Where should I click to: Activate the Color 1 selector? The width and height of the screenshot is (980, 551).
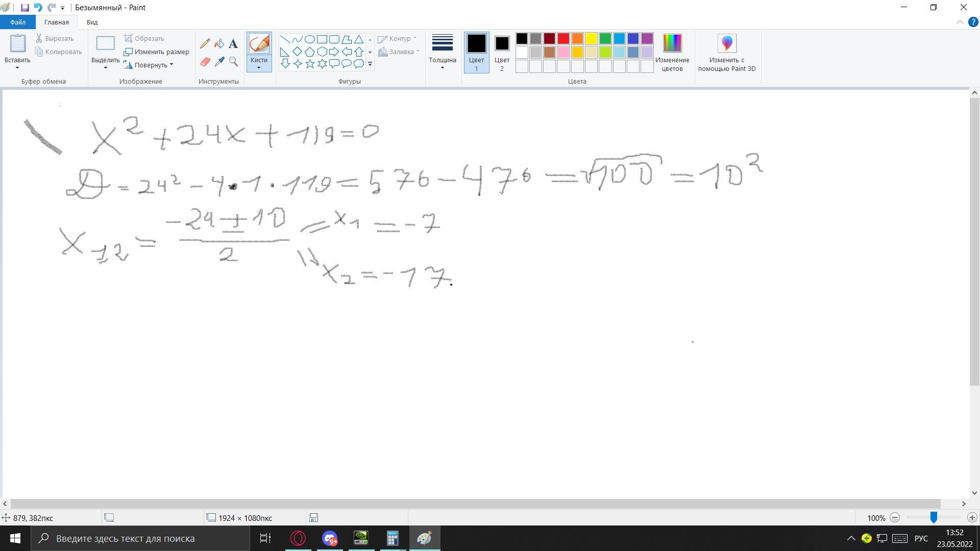(476, 53)
